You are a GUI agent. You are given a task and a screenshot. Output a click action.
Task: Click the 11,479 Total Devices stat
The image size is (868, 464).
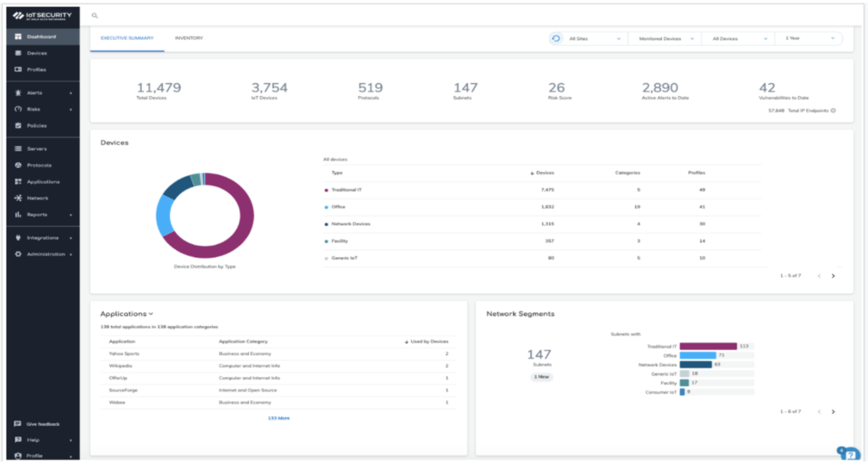pos(159,91)
